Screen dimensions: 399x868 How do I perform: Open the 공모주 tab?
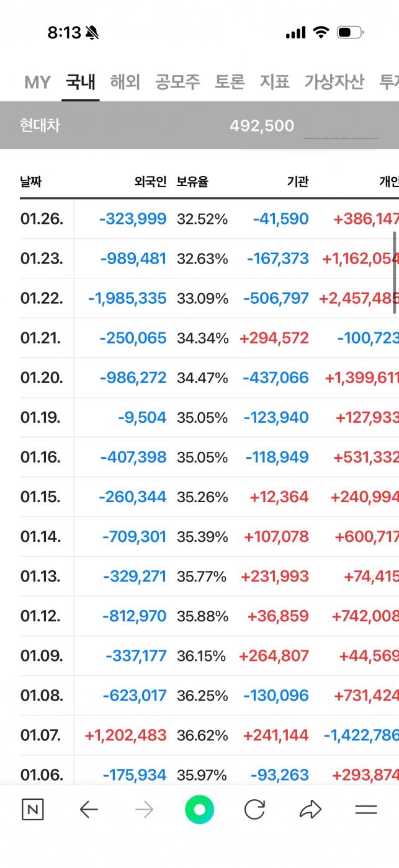click(x=177, y=82)
